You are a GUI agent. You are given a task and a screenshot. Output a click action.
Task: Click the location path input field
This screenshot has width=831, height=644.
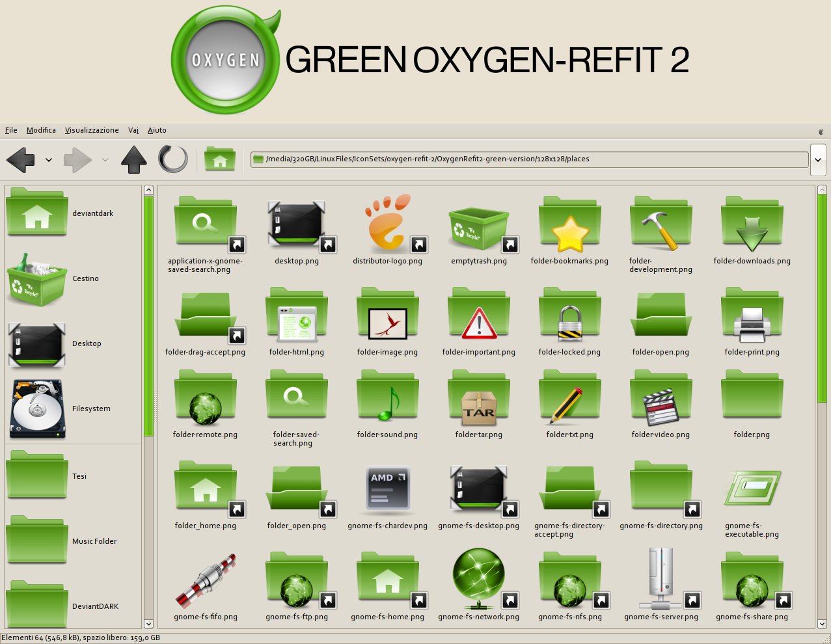click(529, 159)
